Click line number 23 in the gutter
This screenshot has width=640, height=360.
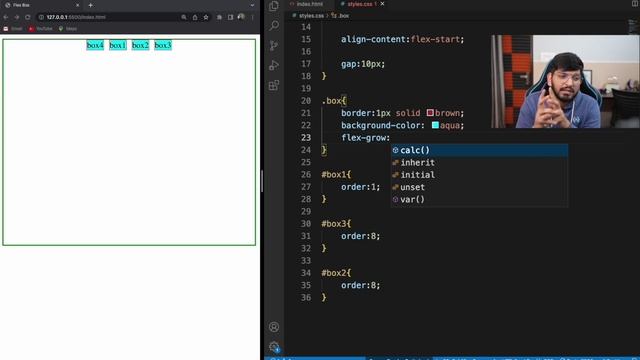point(306,138)
